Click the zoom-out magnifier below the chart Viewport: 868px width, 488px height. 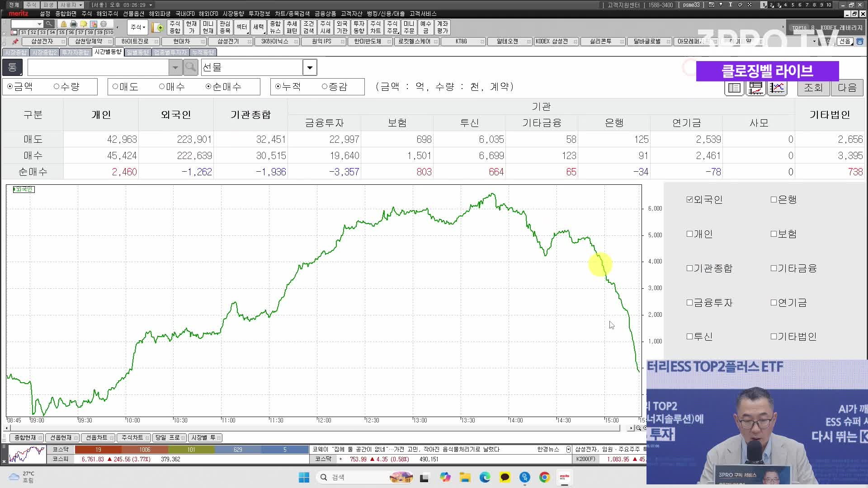638,428
